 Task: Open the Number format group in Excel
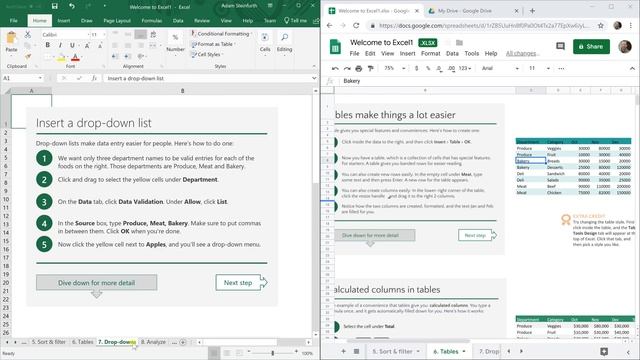[x=176, y=42]
